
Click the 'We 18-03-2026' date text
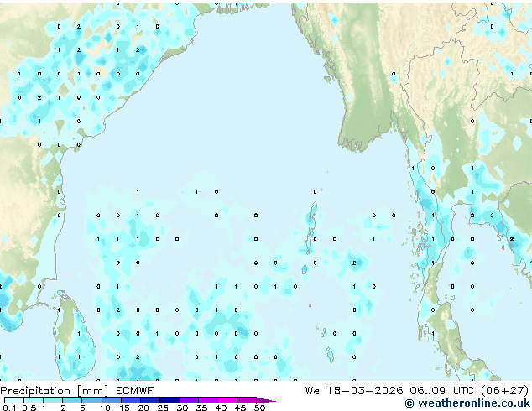(354, 391)
